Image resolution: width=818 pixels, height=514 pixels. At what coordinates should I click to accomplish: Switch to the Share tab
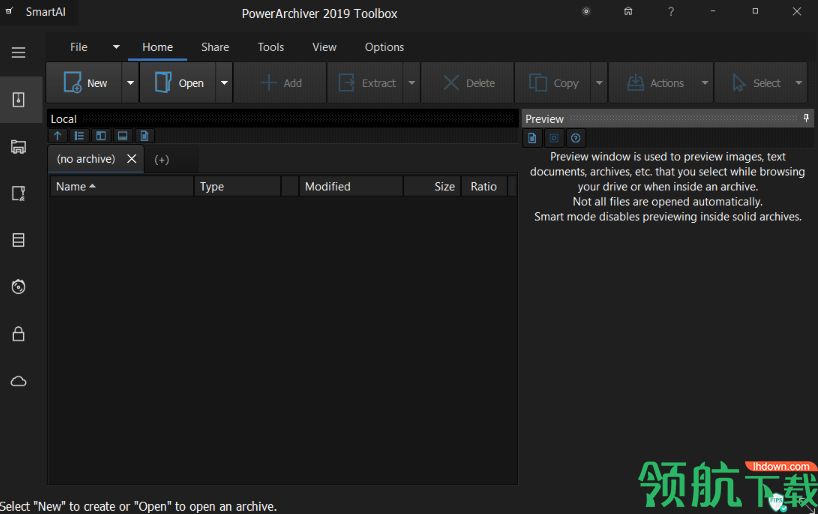pos(215,47)
